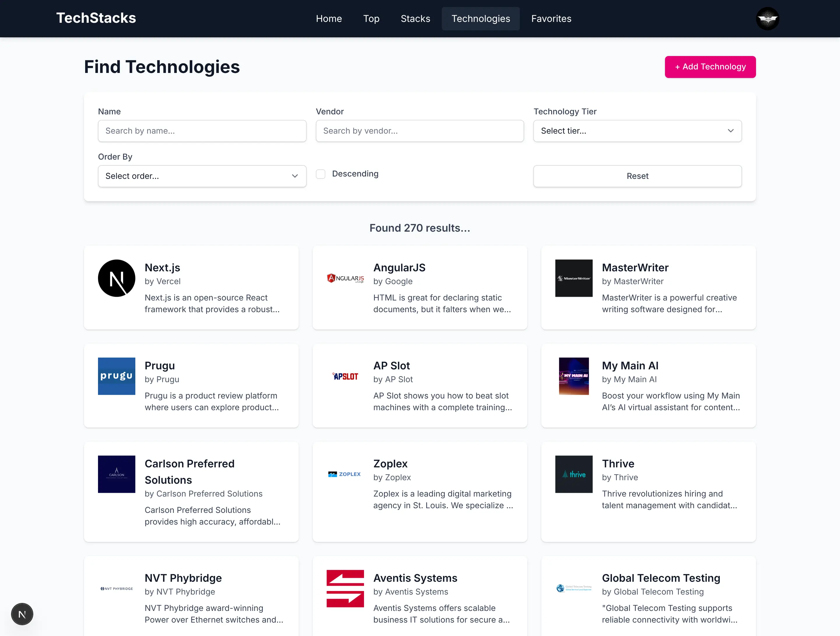Switch to the Top nav item
This screenshot has width=840, height=636.
point(371,19)
